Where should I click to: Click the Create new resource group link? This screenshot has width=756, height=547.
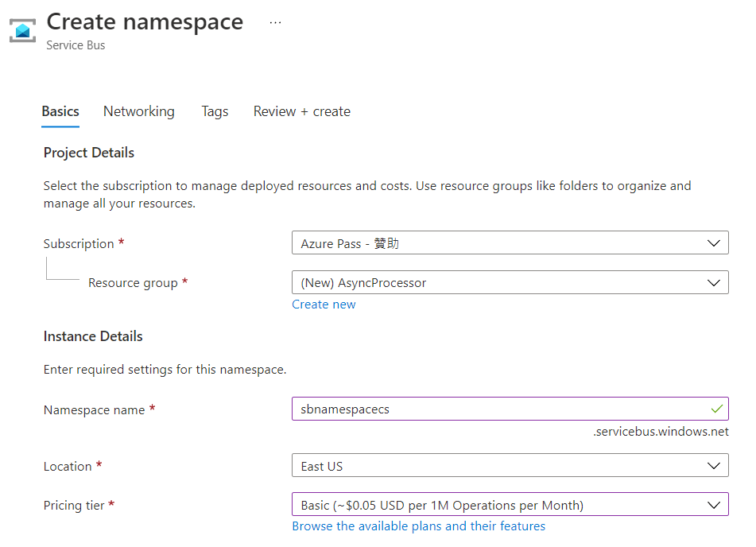pyautogui.click(x=324, y=305)
